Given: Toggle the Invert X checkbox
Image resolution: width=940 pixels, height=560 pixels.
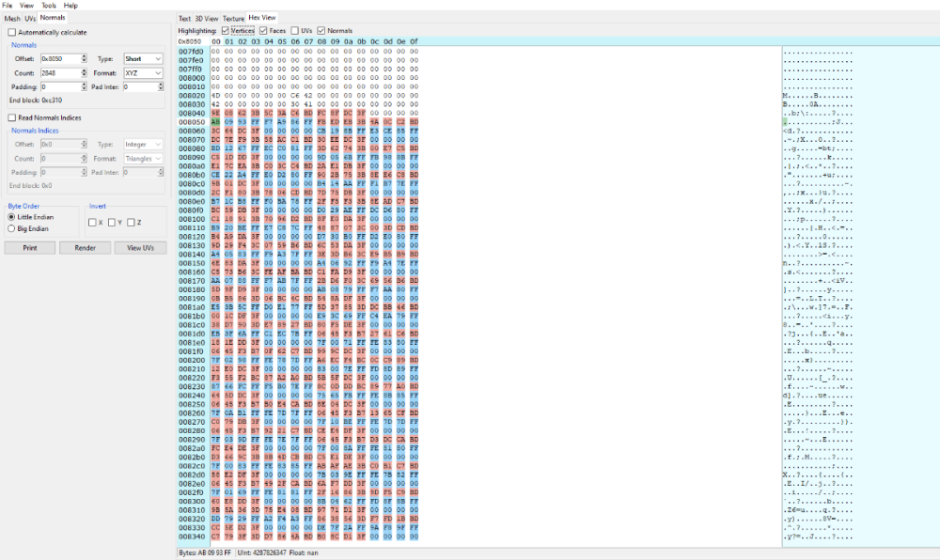Looking at the screenshot, I should (x=92, y=222).
